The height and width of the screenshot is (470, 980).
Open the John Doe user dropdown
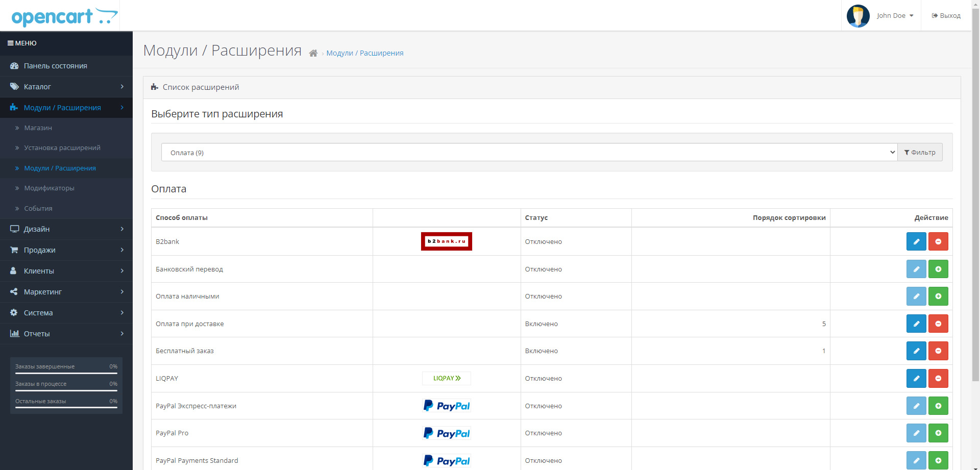895,16
